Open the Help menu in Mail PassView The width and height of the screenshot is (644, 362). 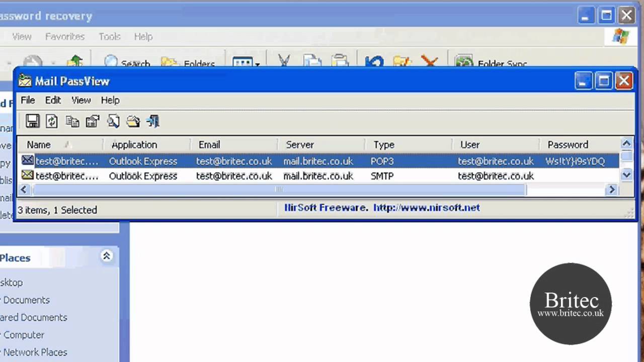(110, 100)
